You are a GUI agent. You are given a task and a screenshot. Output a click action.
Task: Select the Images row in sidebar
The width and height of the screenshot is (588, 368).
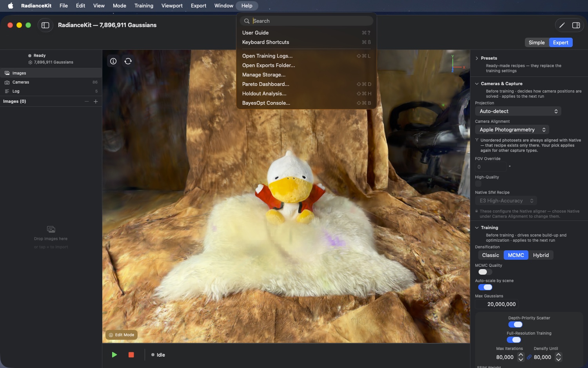coord(51,73)
